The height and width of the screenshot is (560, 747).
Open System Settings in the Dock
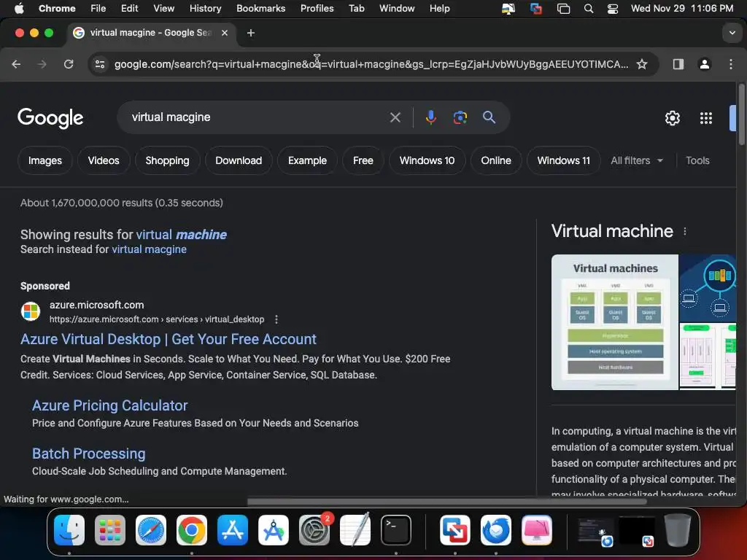[x=314, y=529]
